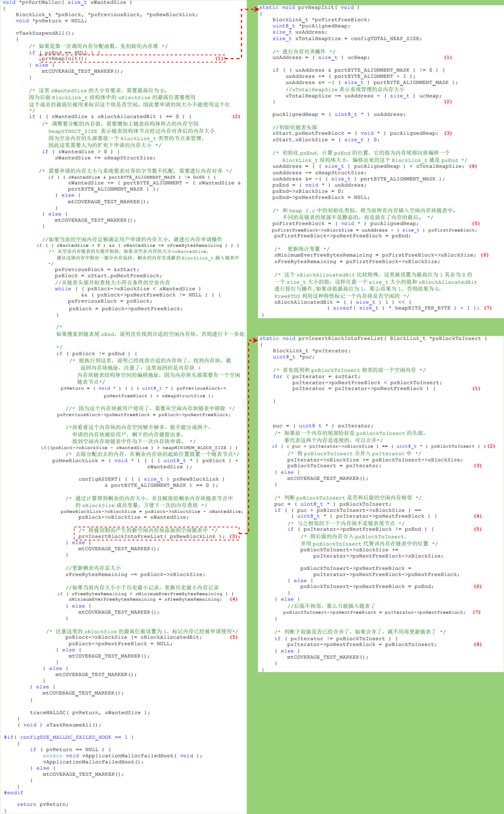Click the "prvHeapInit();" call in pvPortMalloc
504x814 pixels.
coord(64,59)
